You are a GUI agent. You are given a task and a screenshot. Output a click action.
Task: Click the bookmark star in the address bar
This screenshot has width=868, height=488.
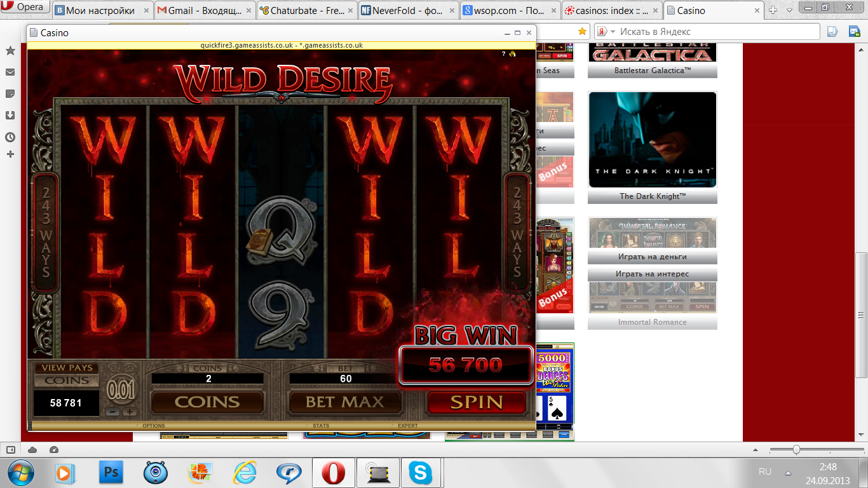[581, 31]
